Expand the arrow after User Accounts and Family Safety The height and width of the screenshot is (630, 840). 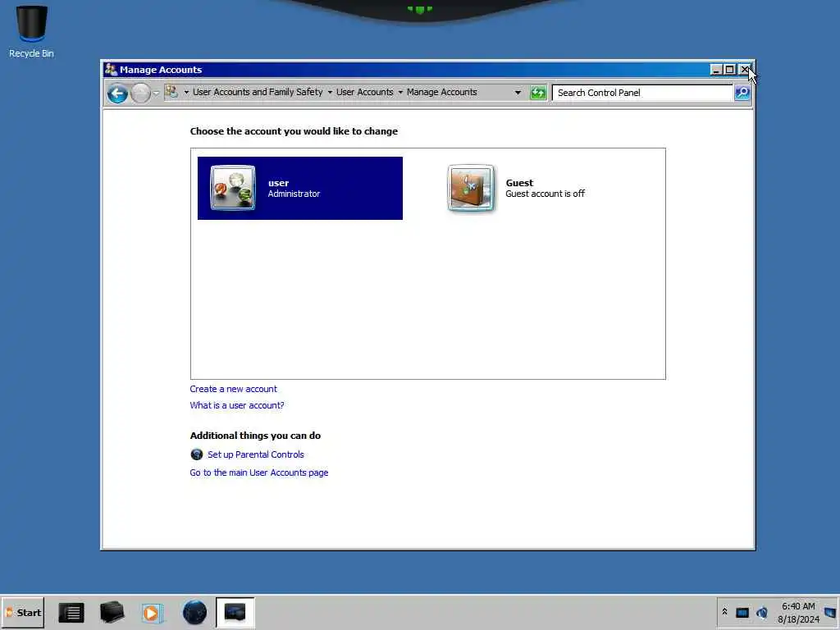point(330,92)
